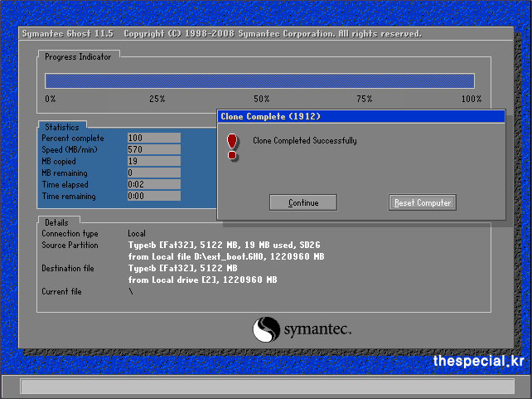Click the empty status bar field at bottom

pyautogui.click(x=268, y=387)
